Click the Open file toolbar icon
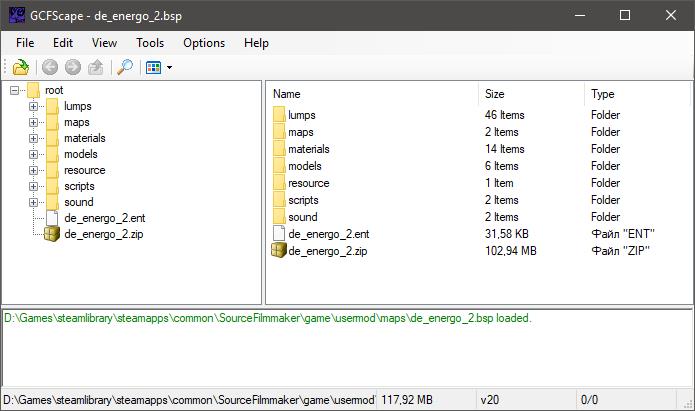This screenshot has height=411, width=695. [20, 67]
